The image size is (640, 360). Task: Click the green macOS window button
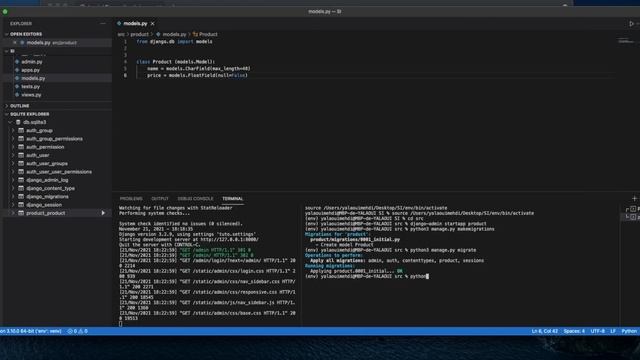pos(5,11)
